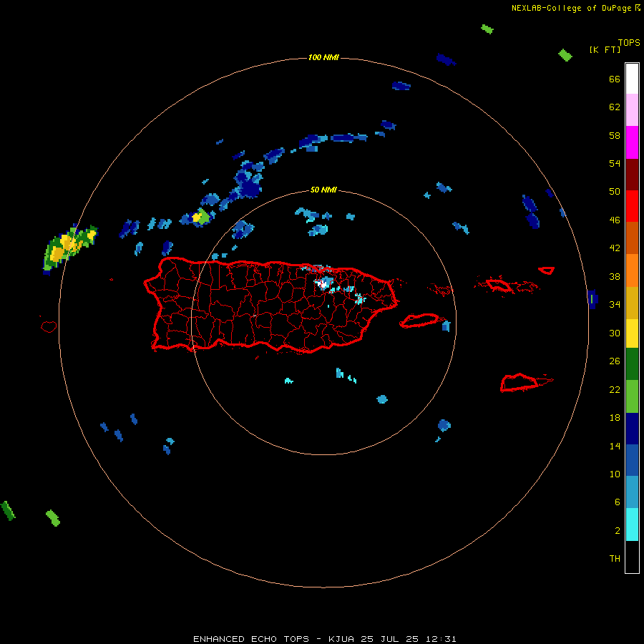Click the round blue echo south-southeast of Puerto Rico
The image size is (644, 644).
[382, 399]
